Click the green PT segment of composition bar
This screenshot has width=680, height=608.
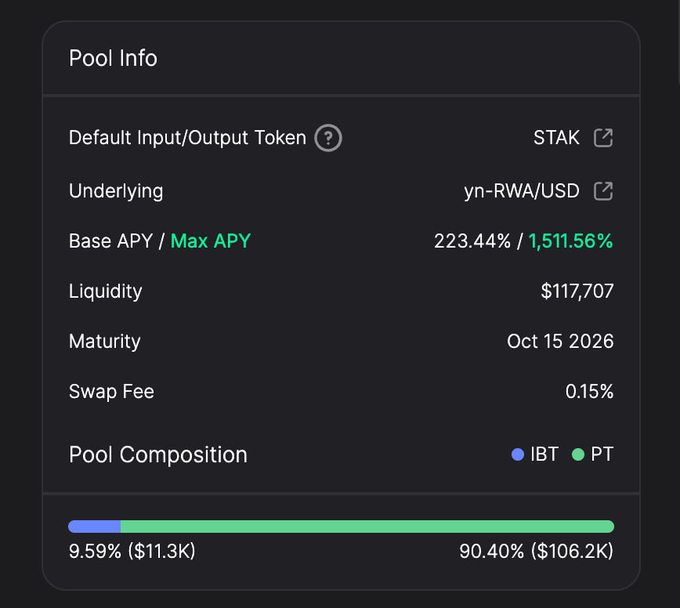[367, 526]
